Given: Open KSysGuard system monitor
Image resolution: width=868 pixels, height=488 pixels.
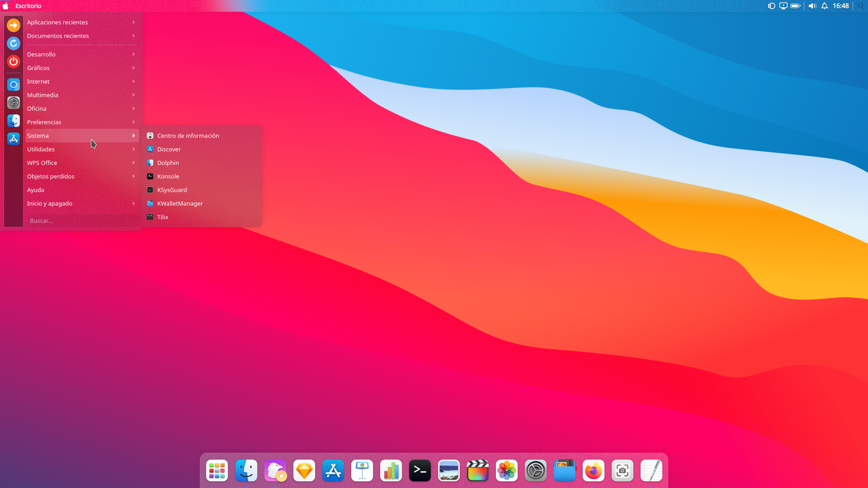Looking at the screenshot, I should [202, 190].
